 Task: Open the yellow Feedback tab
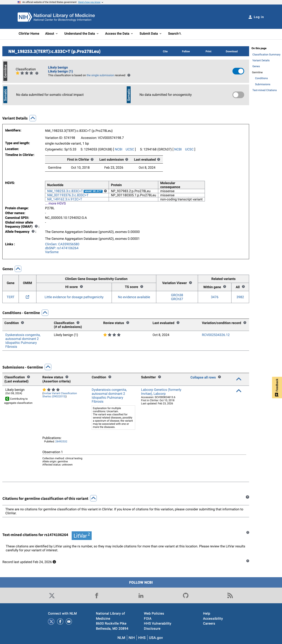pyautogui.click(x=277, y=387)
